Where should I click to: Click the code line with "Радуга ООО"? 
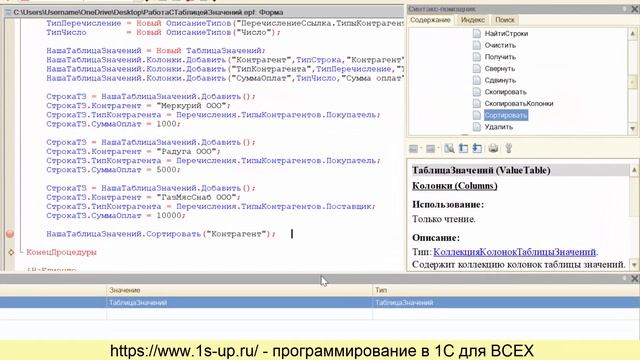133,151
